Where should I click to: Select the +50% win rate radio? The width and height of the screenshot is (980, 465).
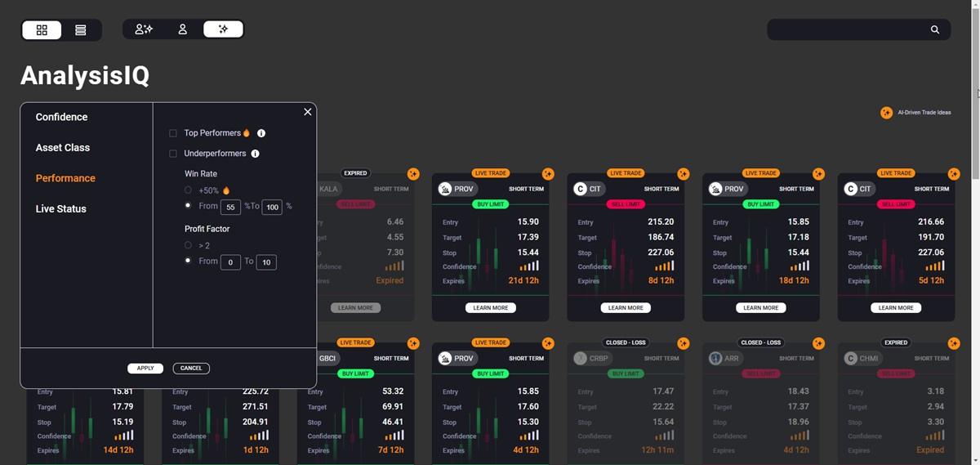tap(188, 190)
